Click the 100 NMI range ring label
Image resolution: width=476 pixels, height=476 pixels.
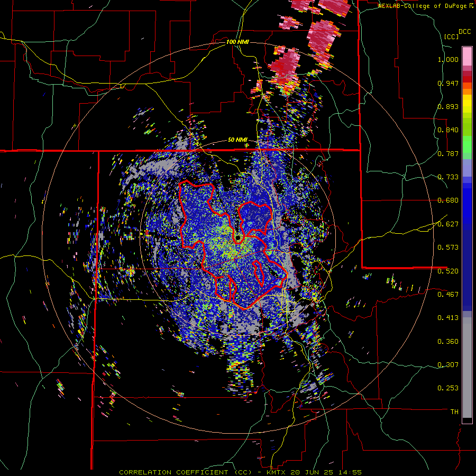click(237, 42)
